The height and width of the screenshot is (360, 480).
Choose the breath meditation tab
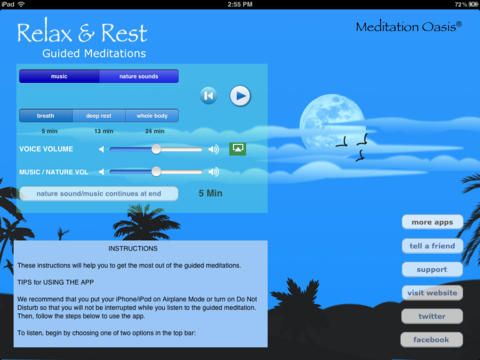[46, 116]
